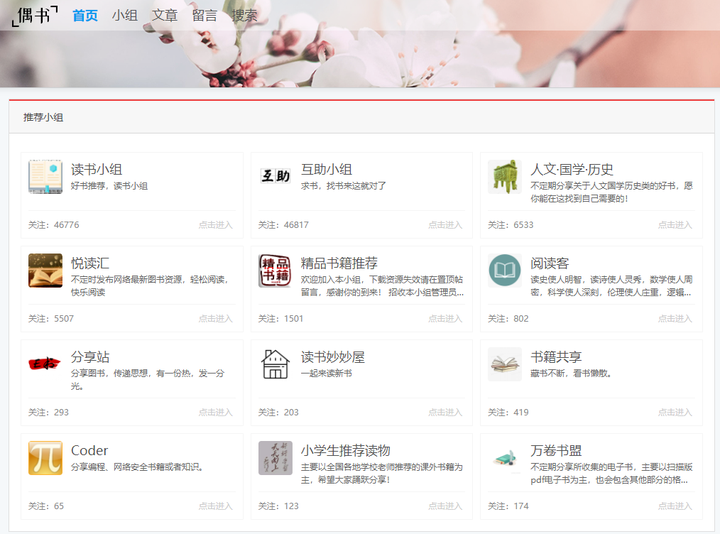Click 点击进入 on the 小学生推荐读物 card
This screenshot has width=720, height=534.
445,506
